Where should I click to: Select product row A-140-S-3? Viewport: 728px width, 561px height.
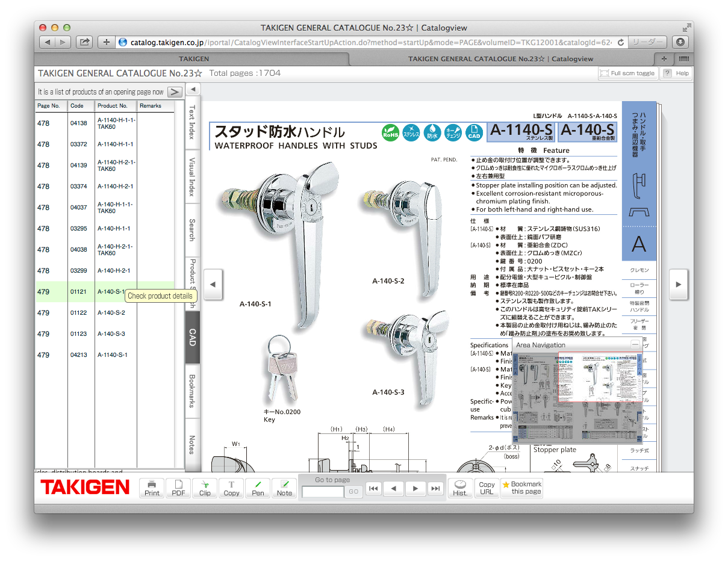point(105,334)
